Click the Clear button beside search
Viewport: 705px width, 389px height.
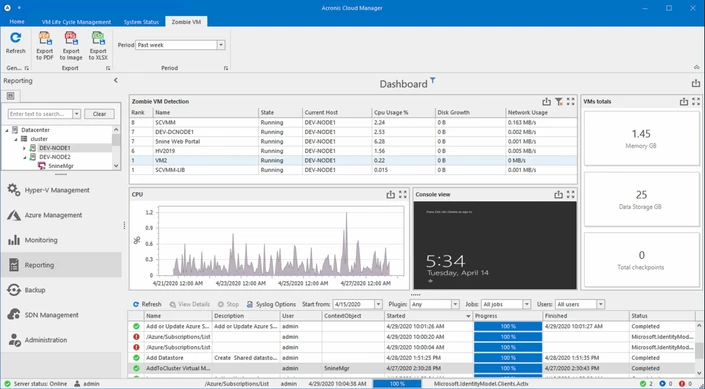click(99, 114)
